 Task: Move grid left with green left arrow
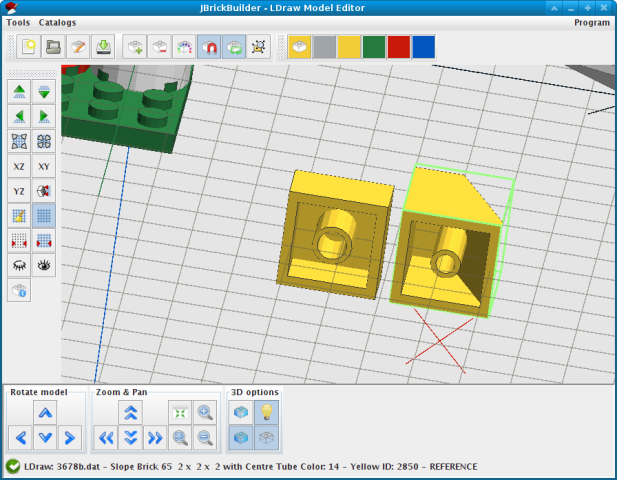[x=19, y=116]
